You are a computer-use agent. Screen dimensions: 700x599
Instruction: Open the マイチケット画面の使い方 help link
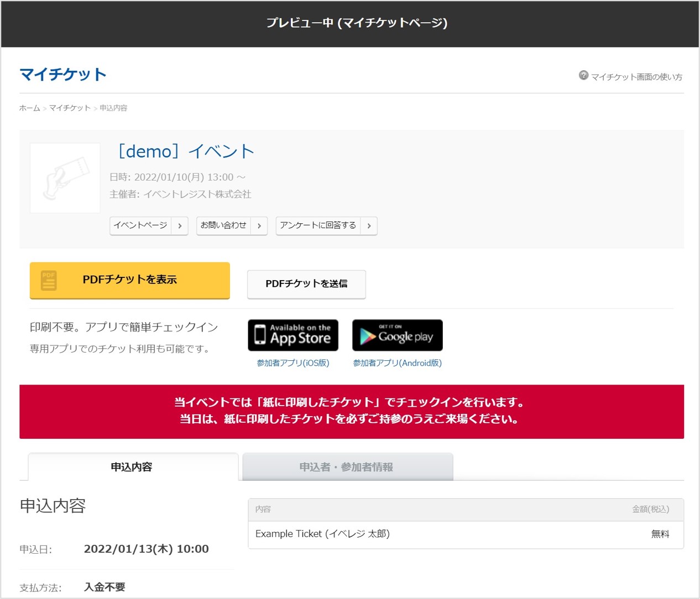point(637,77)
